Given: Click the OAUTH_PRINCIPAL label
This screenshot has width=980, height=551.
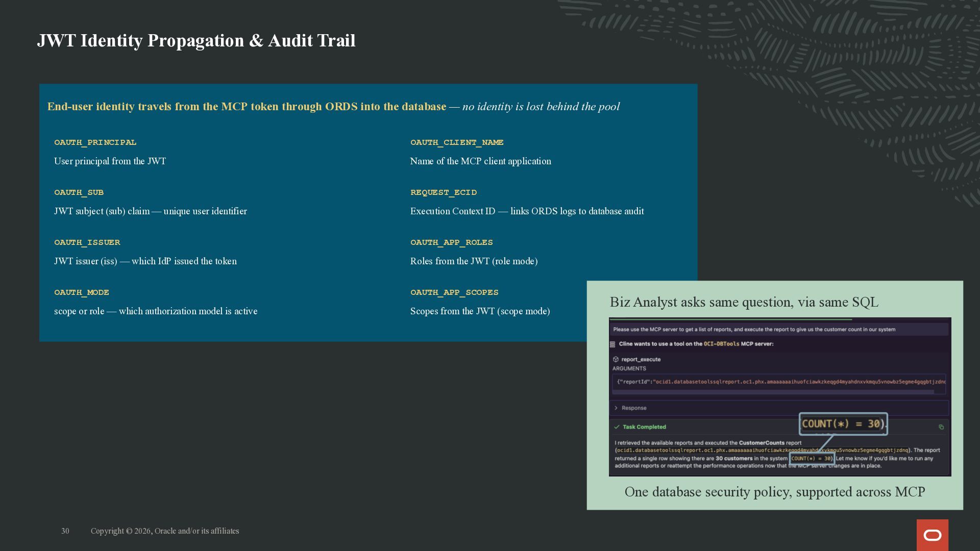Looking at the screenshot, I should pos(95,142).
